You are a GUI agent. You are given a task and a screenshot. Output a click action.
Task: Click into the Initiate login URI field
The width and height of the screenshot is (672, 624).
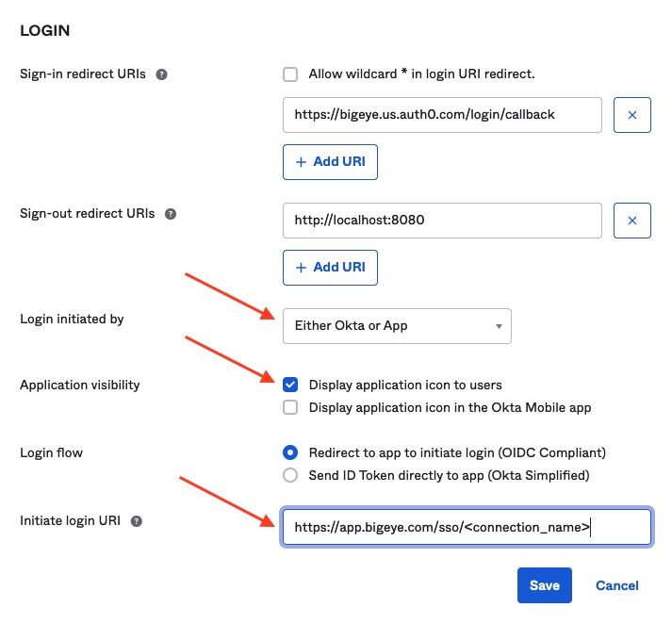coord(467,527)
